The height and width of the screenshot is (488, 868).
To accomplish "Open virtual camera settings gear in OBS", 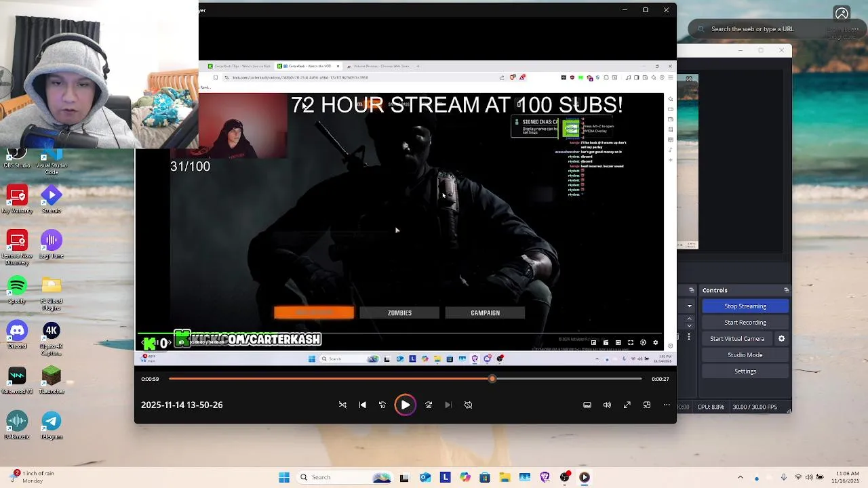I will (x=782, y=339).
